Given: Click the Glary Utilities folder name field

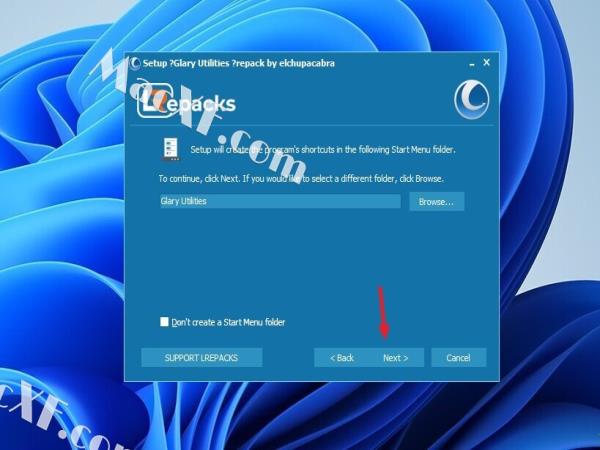Looking at the screenshot, I should pyautogui.click(x=280, y=201).
